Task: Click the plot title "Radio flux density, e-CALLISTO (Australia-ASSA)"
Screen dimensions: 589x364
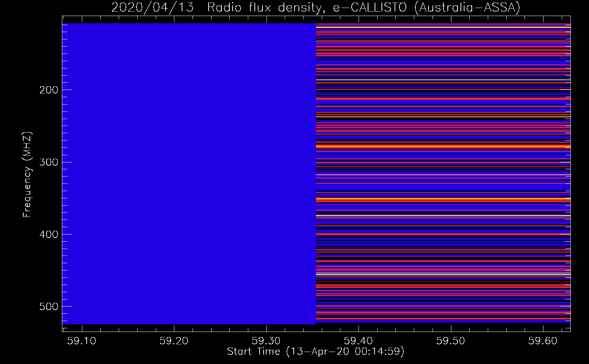Action: [364, 7]
